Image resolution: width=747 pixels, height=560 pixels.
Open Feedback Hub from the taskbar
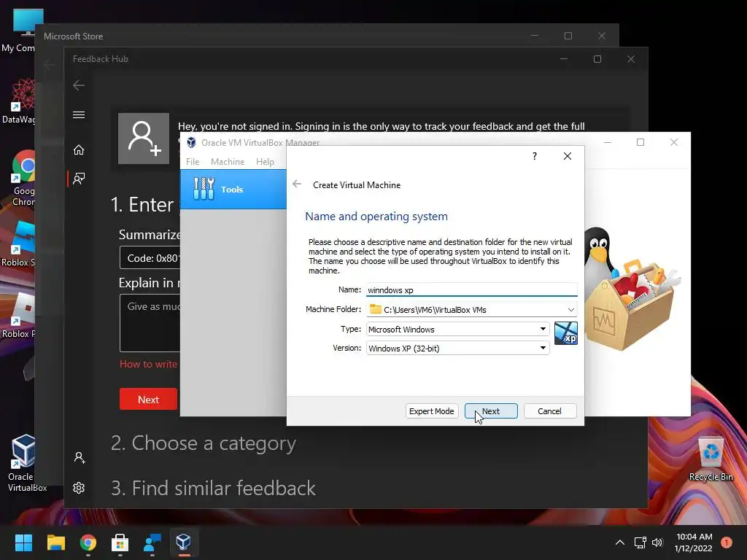click(152, 542)
